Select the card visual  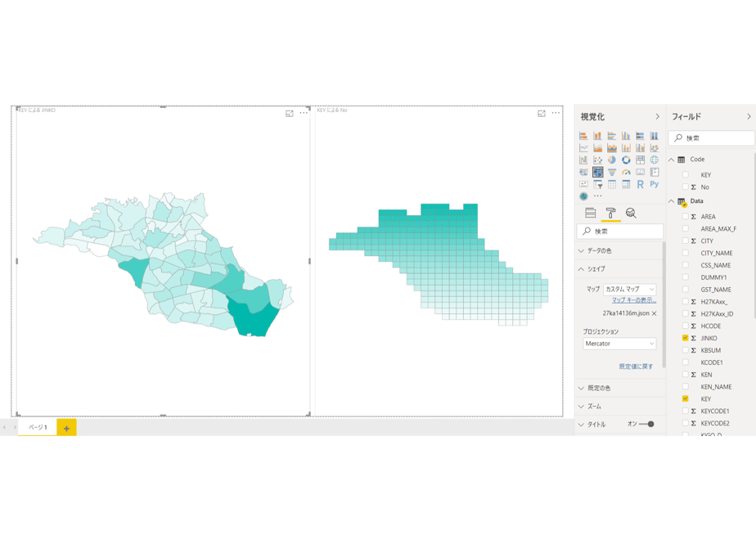point(640,172)
